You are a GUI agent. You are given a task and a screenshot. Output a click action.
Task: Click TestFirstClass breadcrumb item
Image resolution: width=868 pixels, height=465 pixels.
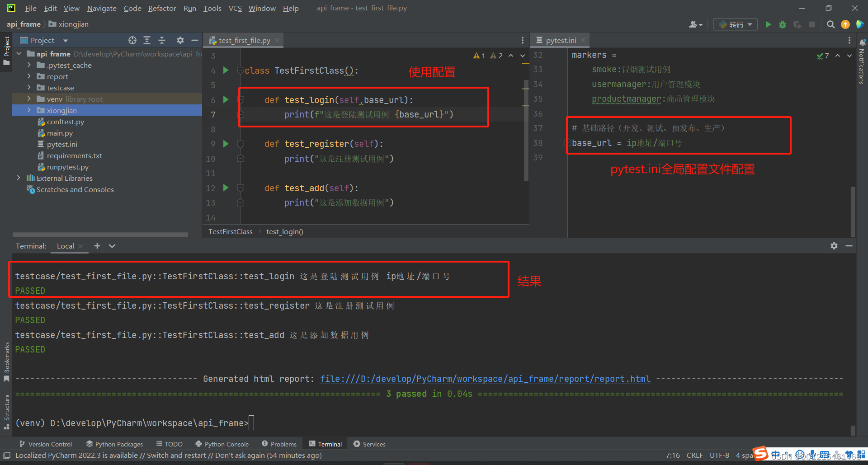231,231
